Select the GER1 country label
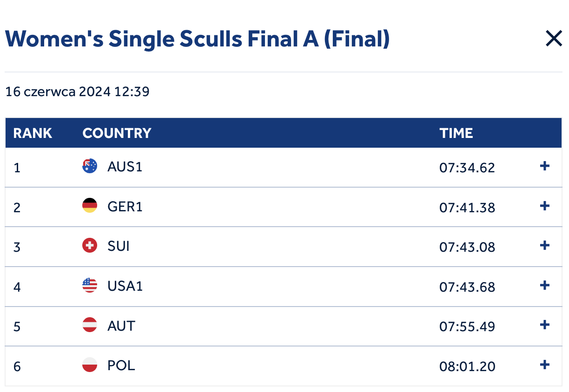The height and width of the screenshot is (392, 569). (125, 206)
